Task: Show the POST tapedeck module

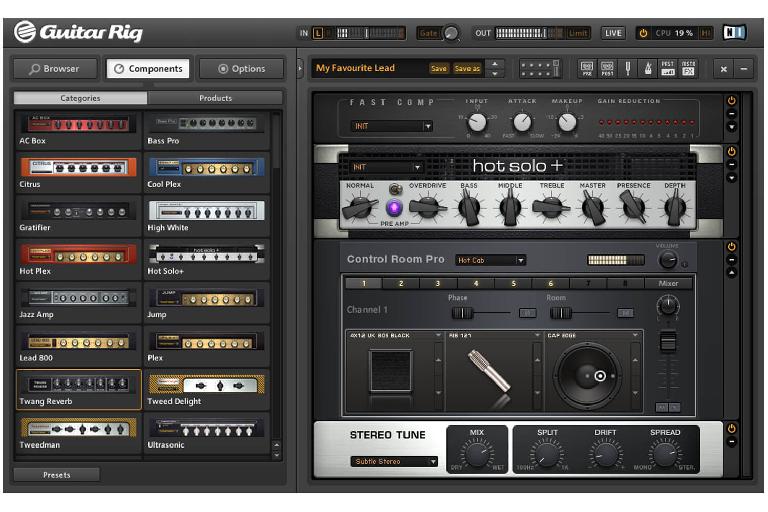Action: tap(607, 68)
